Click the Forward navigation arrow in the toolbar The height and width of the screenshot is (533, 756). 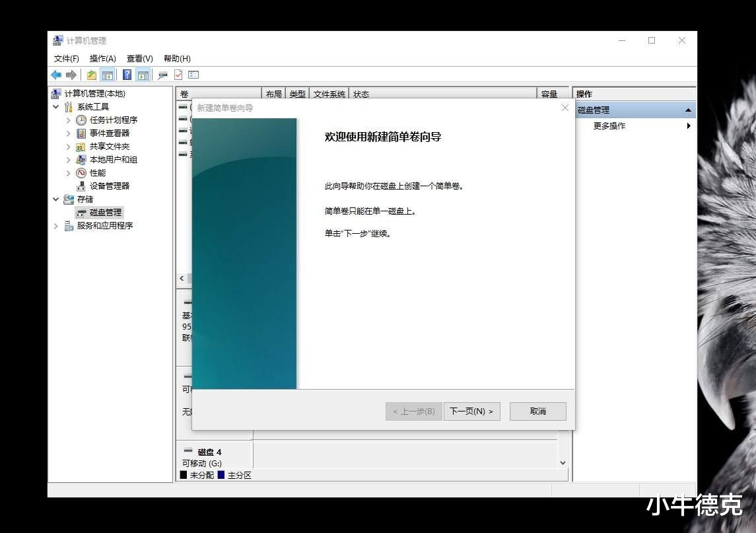[71, 74]
